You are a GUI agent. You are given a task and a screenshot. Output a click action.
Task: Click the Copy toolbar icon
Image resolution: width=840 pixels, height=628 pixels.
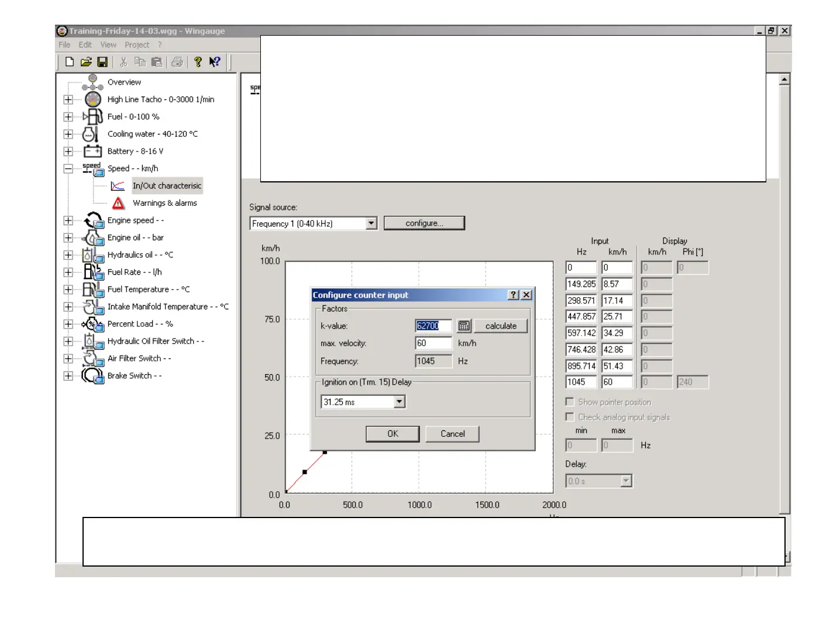[x=140, y=62]
